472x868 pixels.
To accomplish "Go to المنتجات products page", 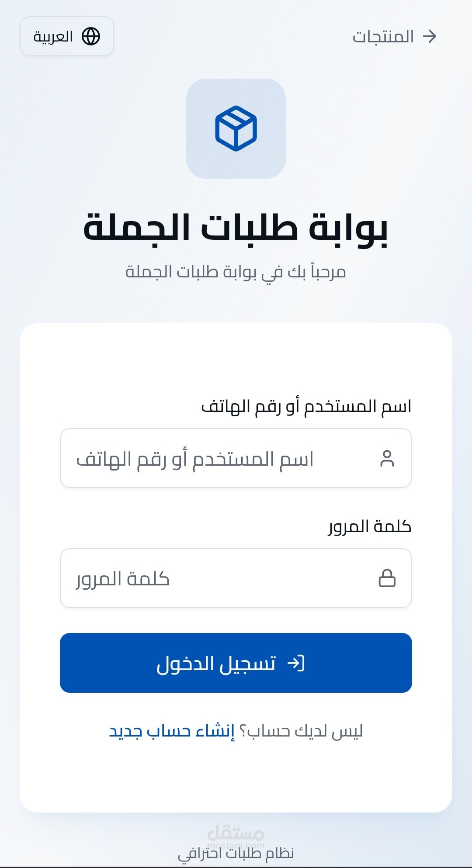I will click(384, 37).
